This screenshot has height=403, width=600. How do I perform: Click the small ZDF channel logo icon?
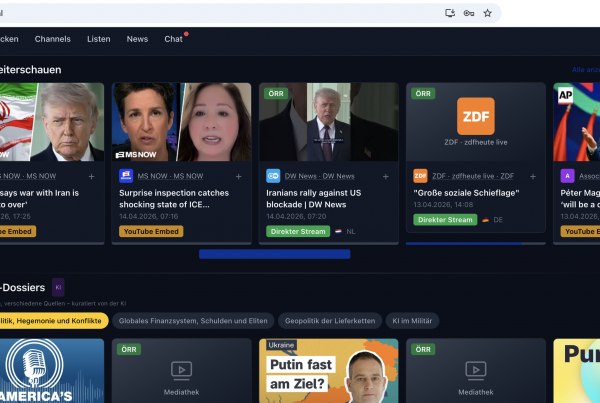(x=420, y=176)
